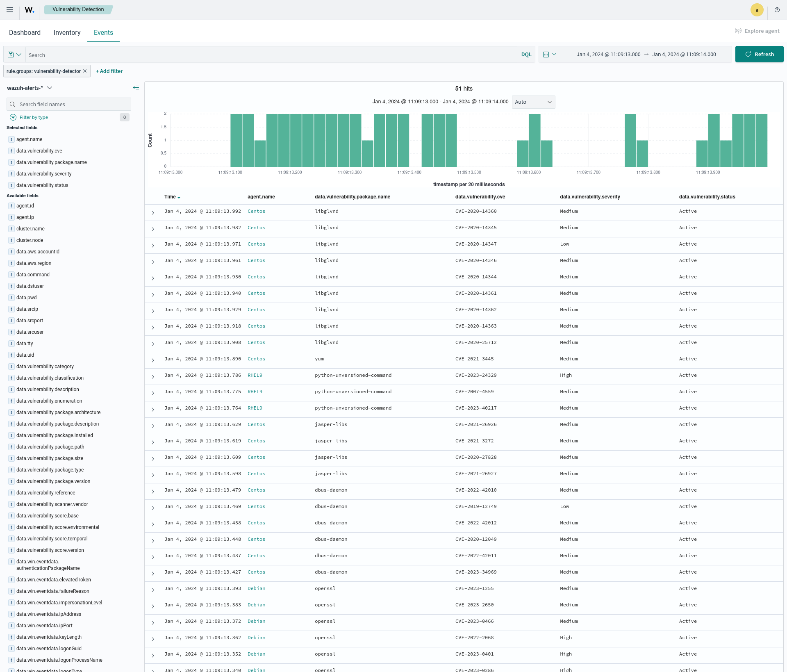Select data.vulnerability.status in selected fields
787x672 pixels.
(42, 185)
